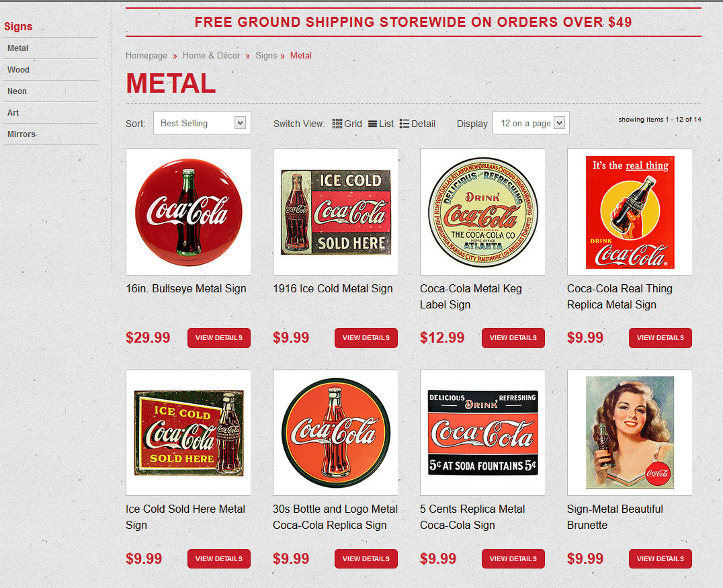723x588 pixels.
Task: Open Mirrors category in sidebar
Action: tap(22, 134)
